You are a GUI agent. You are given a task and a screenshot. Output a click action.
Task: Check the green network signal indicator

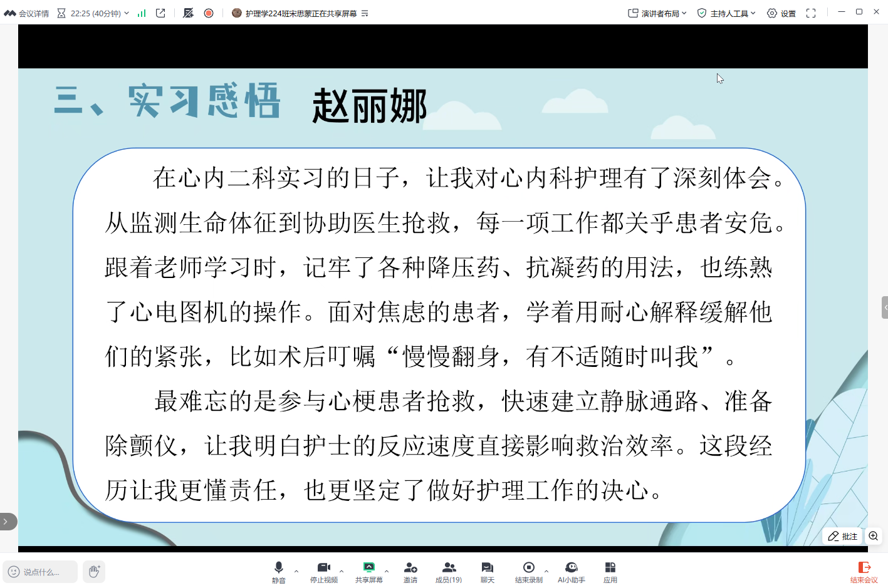142,13
